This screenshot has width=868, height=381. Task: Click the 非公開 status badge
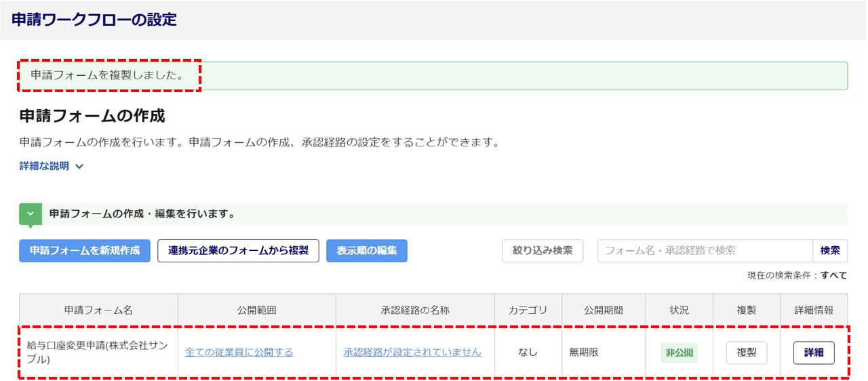[x=679, y=353]
